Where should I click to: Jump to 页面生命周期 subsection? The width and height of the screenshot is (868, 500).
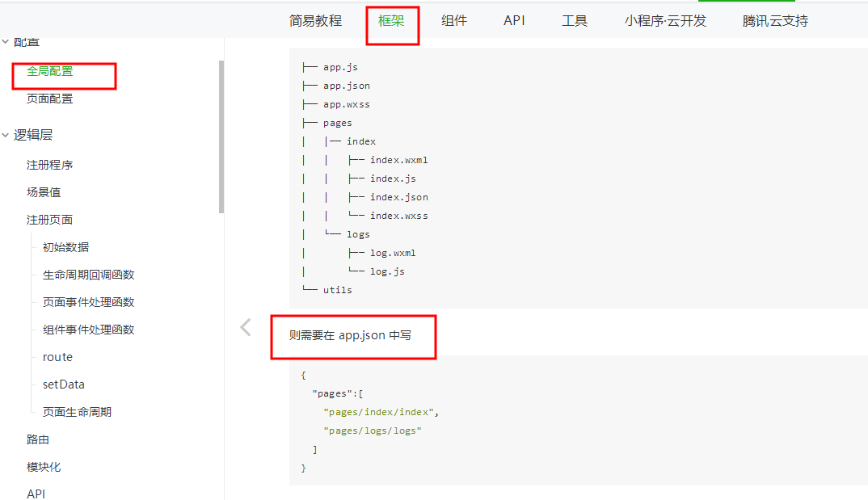[x=77, y=412]
